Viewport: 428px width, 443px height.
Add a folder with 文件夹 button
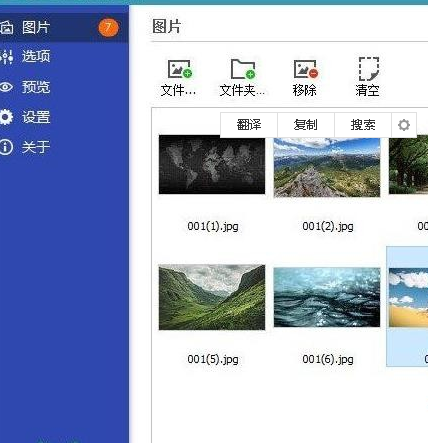[242, 78]
